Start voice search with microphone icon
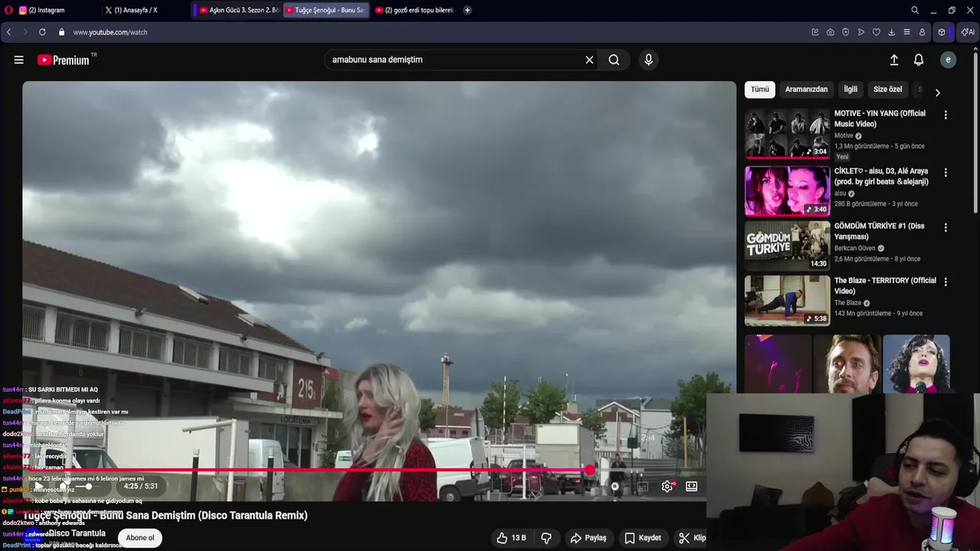Image resolution: width=980 pixels, height=551 pixels. click(x=648, y=60)
